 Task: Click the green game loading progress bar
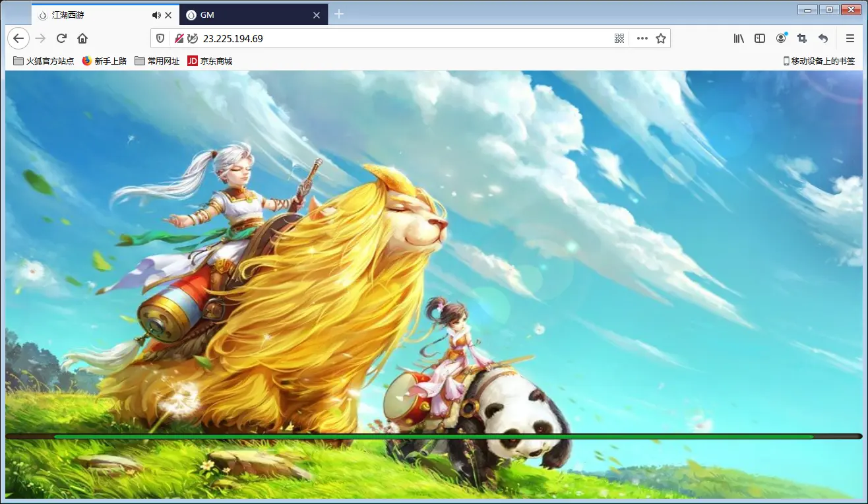click(433, 436)
